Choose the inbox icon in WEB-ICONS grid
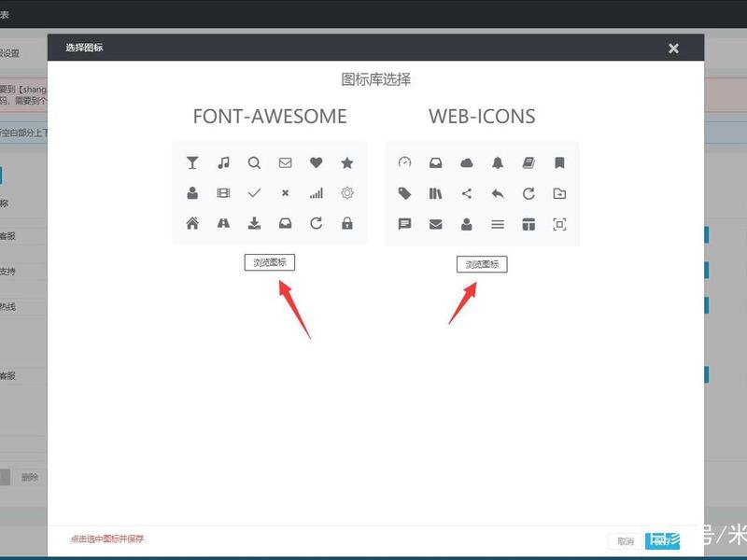 point(435,163)
